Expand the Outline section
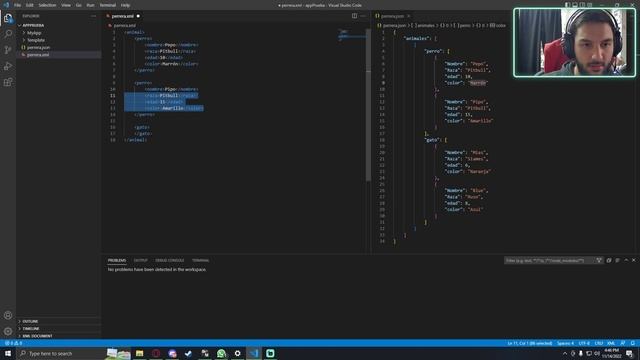 coord(58,321)
